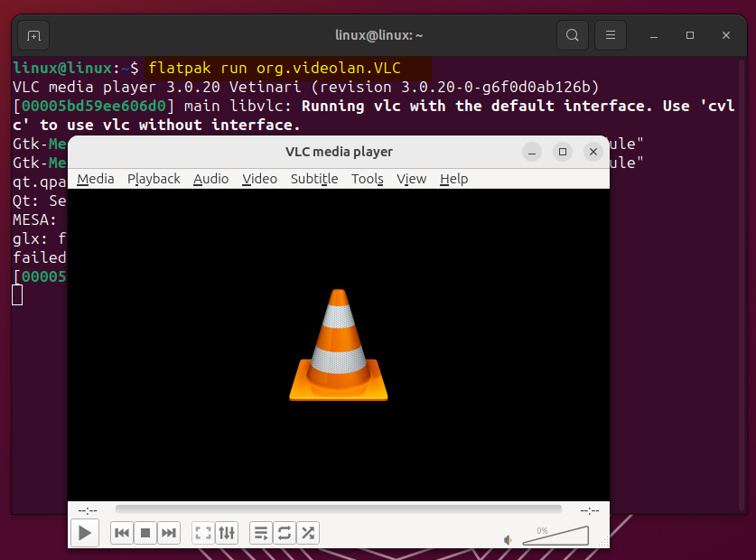Screen dimensions: 756x560
Task: Close the terminal window
Action: [726, 35]
